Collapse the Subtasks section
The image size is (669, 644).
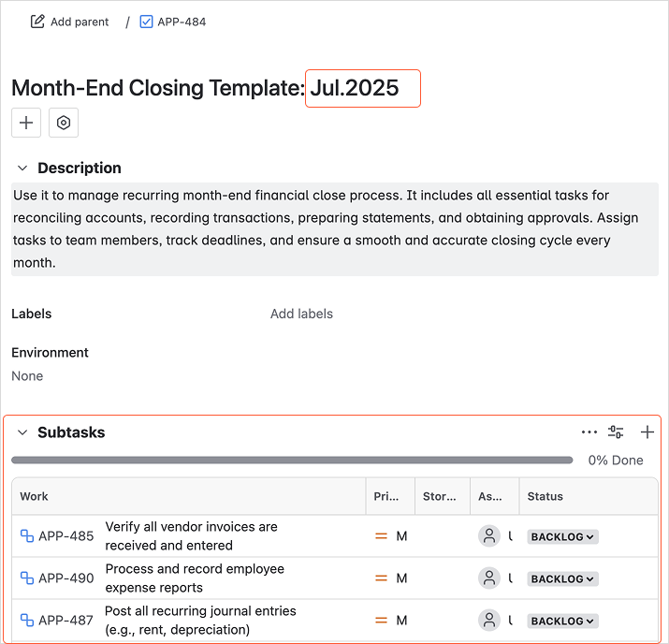pyautogui.click(x=22, y=432)
